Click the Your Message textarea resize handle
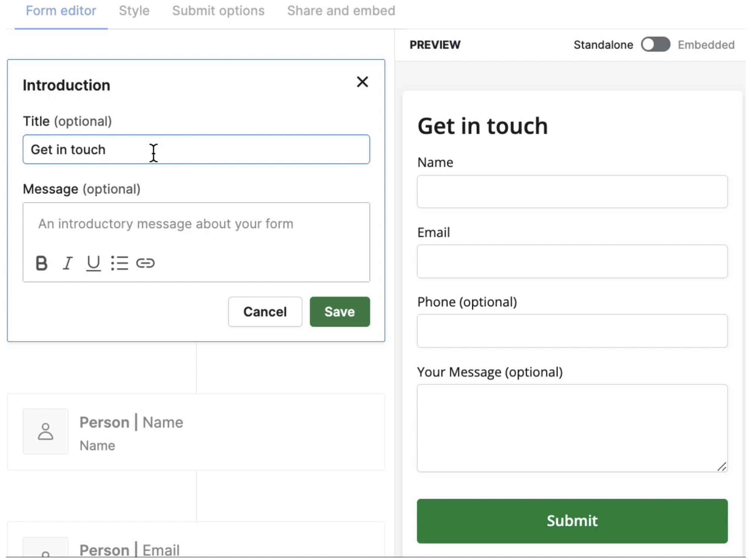Screen dimensions: 751x560 (722, 467)
